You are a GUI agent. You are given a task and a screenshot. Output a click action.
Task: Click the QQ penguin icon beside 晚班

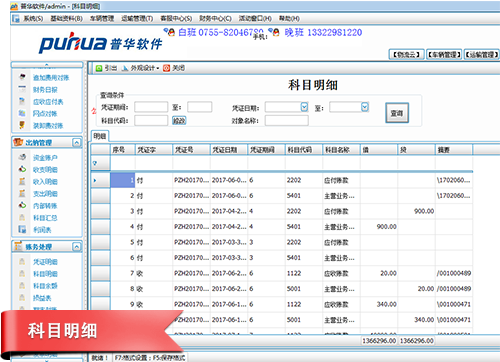point(275,32)
